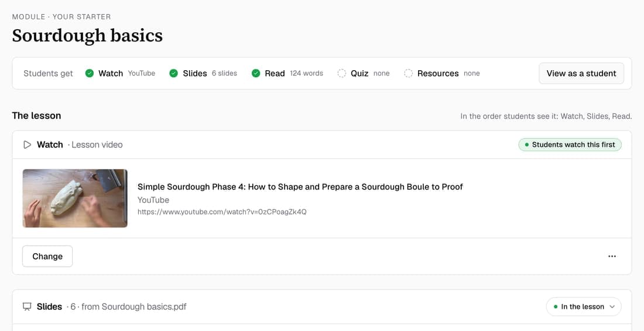Click the 'View as a student' button
The height and width of the screenshot is (331, 644).
click(x=581, y=74)
